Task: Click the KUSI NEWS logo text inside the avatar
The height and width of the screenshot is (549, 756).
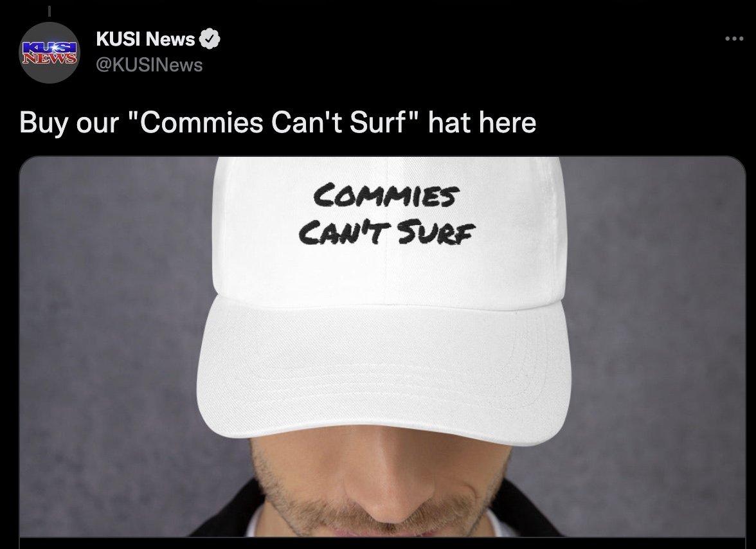Action: pos(49,53)
